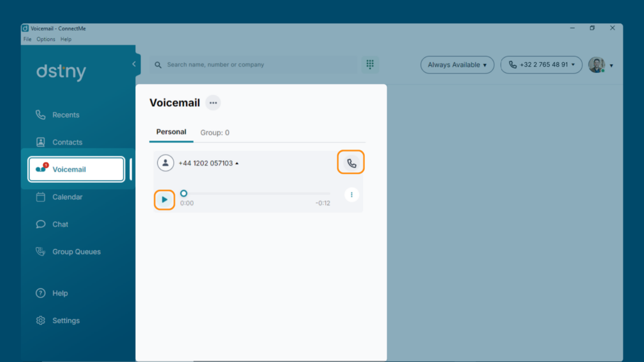Open the File menu

[27, 40]
